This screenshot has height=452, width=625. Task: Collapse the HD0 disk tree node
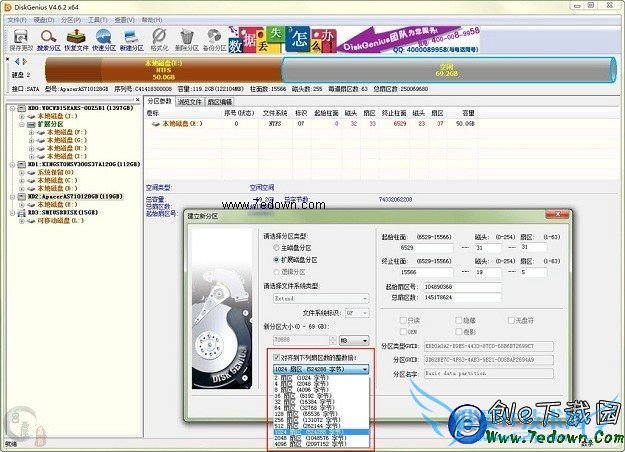12,108
